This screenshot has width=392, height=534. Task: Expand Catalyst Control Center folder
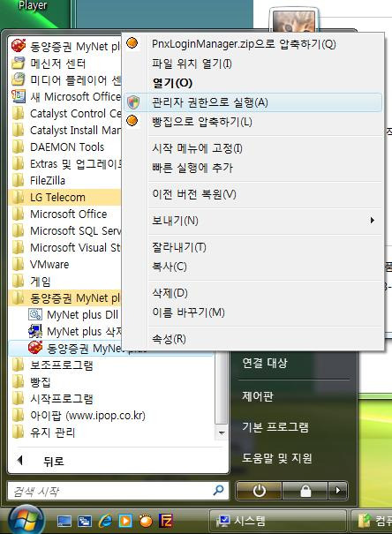(x=64, y=113)
